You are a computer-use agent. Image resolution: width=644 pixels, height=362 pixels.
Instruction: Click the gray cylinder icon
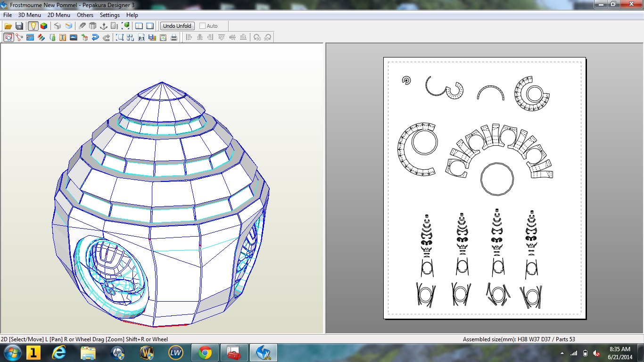click(x=93, y=26)
